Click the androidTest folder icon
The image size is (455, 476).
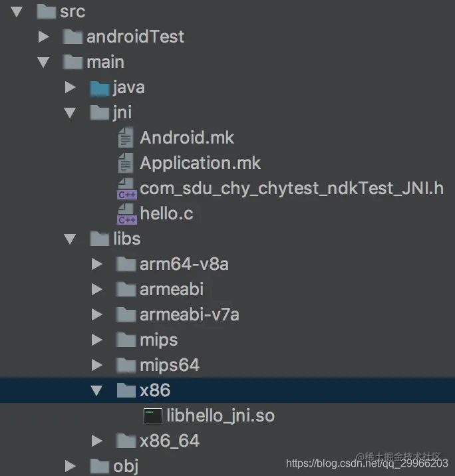point(73,37)
